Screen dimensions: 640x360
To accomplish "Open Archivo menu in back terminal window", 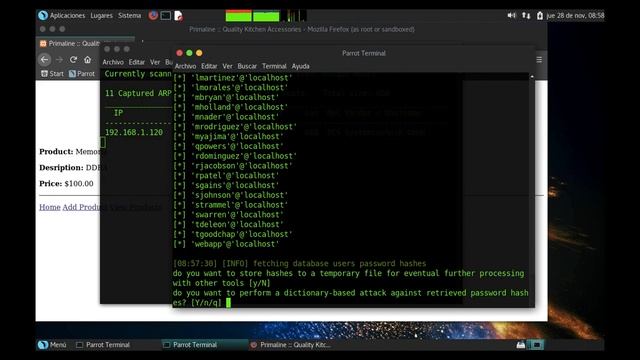I will (113, 62).
